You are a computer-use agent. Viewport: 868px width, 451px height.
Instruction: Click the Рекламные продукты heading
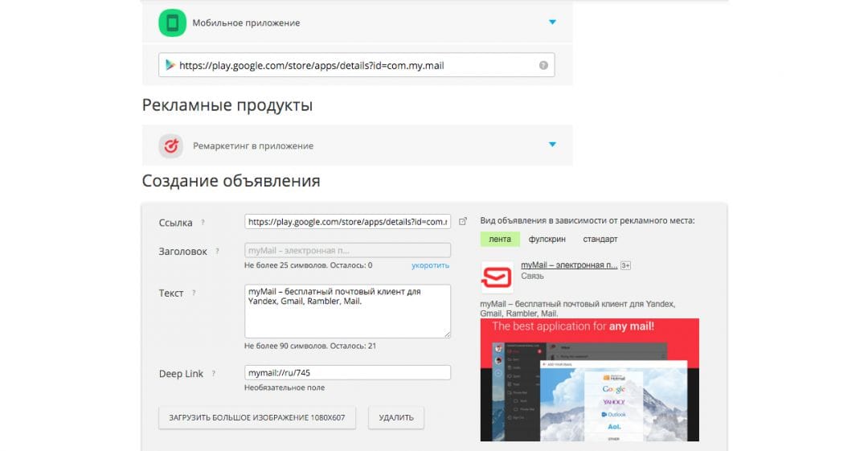pyautogui.click(x=227, y=105)
